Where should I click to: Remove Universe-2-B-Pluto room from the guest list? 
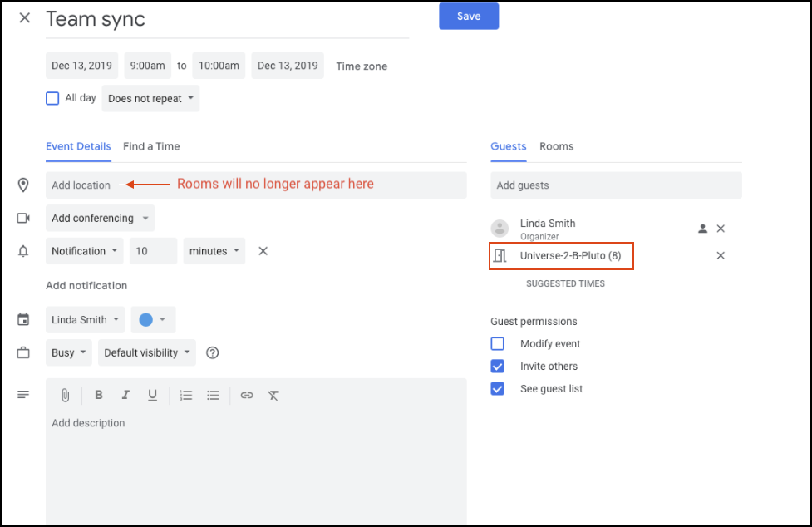[721, 256]
